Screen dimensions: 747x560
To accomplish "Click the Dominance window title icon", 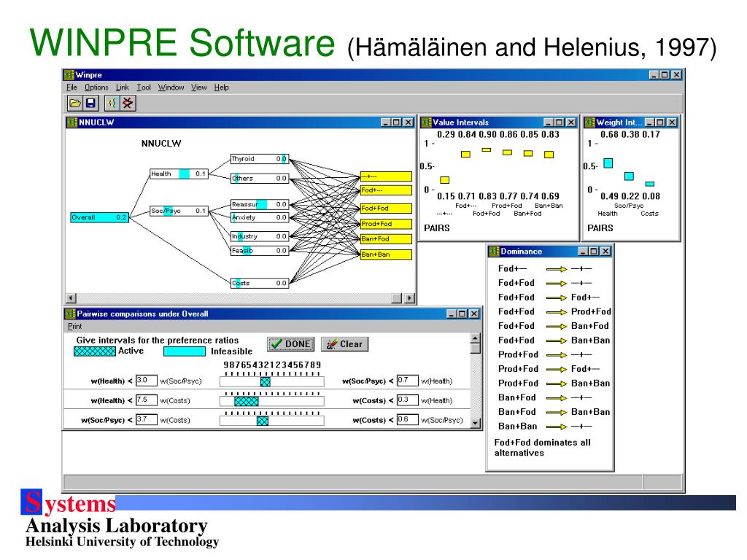I will [x=495, y=251].
